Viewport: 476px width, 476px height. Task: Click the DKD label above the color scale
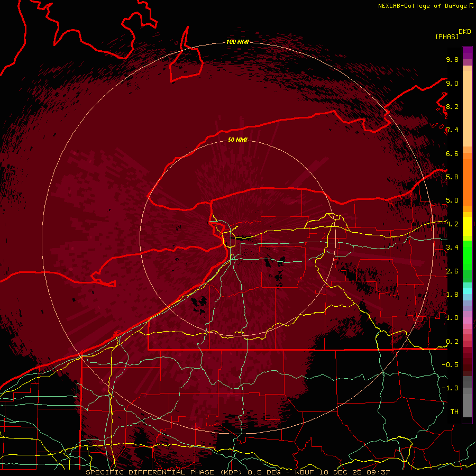coord(465,32)
